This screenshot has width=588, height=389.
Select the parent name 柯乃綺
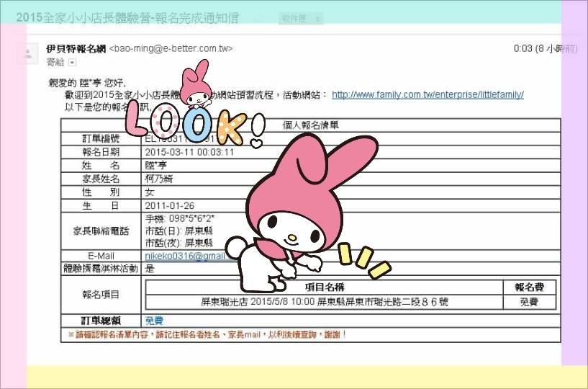point(159,179)
